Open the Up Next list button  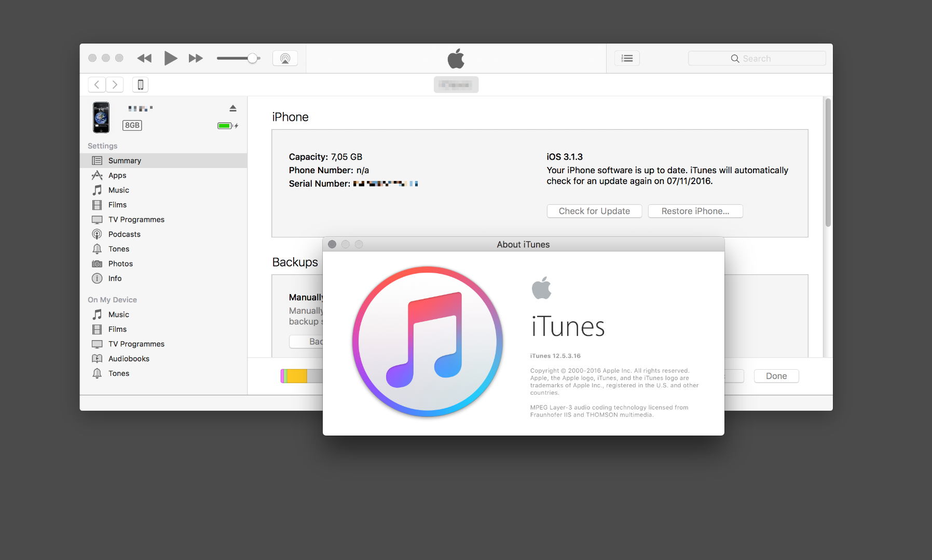point(627,58)
